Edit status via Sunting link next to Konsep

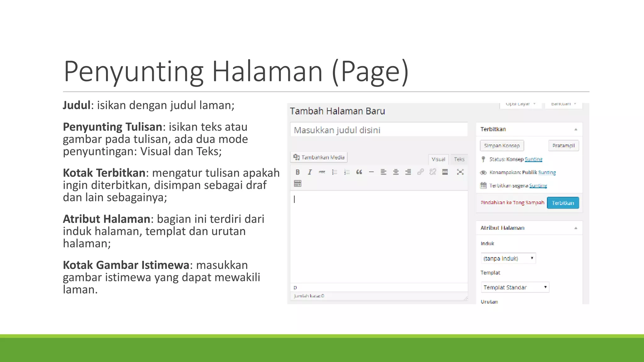[x=533, y=159]
